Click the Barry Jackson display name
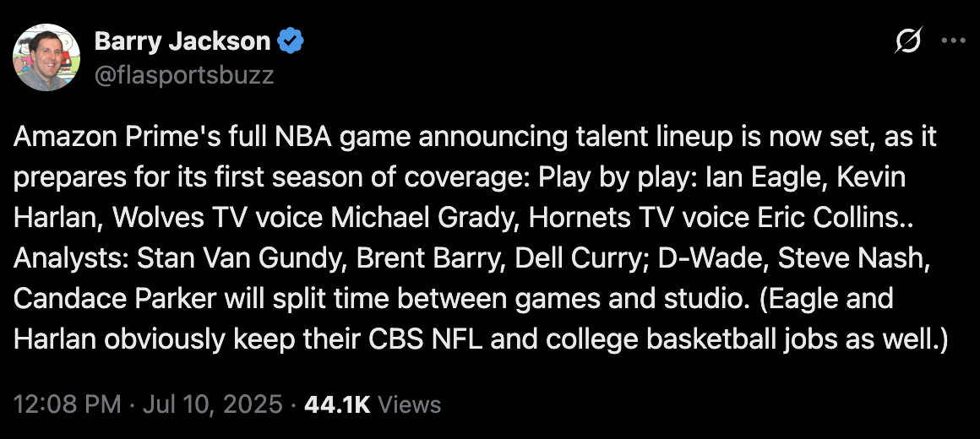The width and height of the screenshot is (980, 439). click(182, 41)
